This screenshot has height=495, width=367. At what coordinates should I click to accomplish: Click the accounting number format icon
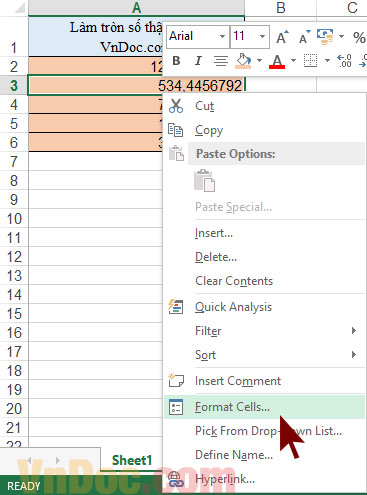coord(325,36)
